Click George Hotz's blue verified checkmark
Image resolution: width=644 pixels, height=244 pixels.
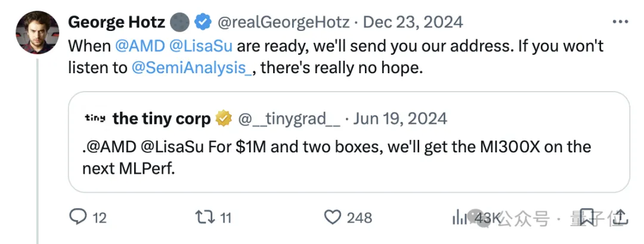pos(203,23)
